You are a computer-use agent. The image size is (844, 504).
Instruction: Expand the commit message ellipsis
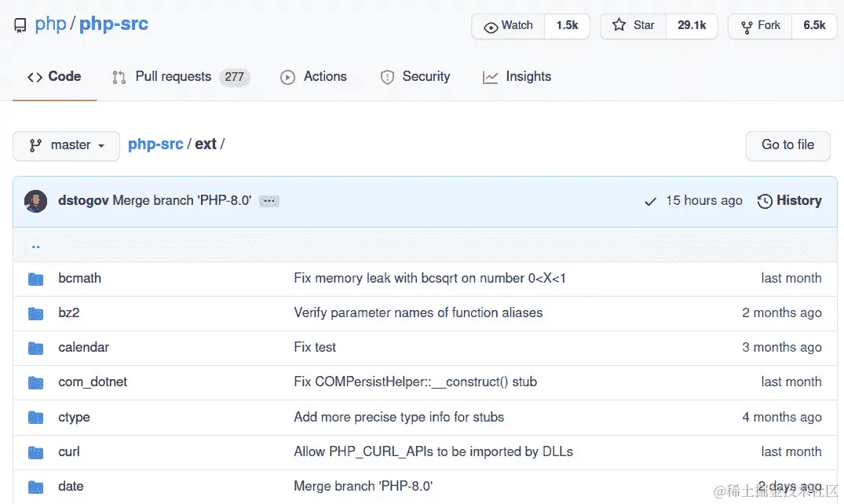click(x=269, y=201)
